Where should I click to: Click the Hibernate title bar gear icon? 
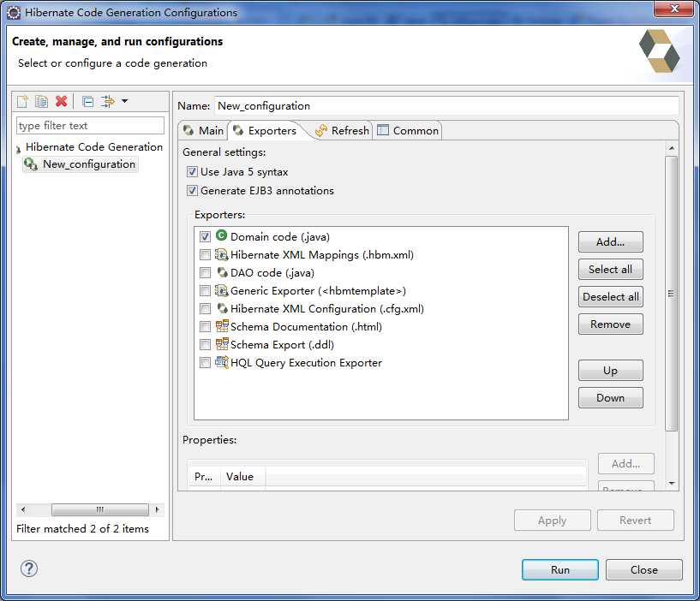(x=14, y=13)
